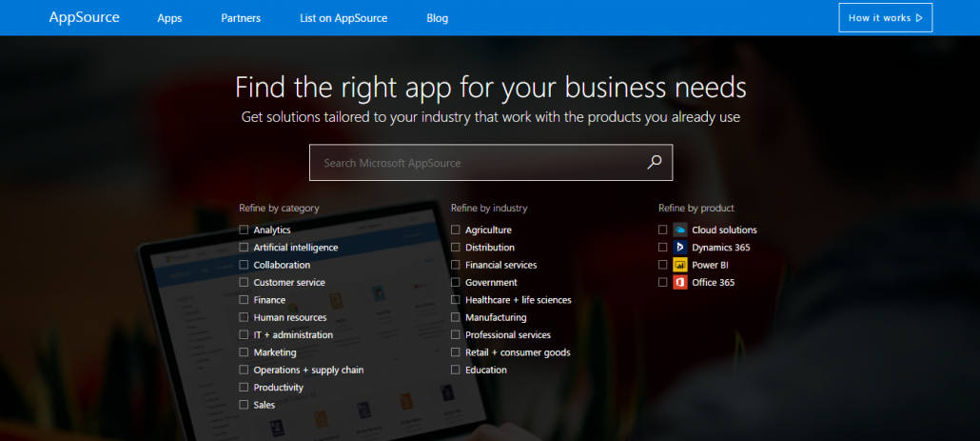Click the Office 365 product icon

tap(680, 282)
